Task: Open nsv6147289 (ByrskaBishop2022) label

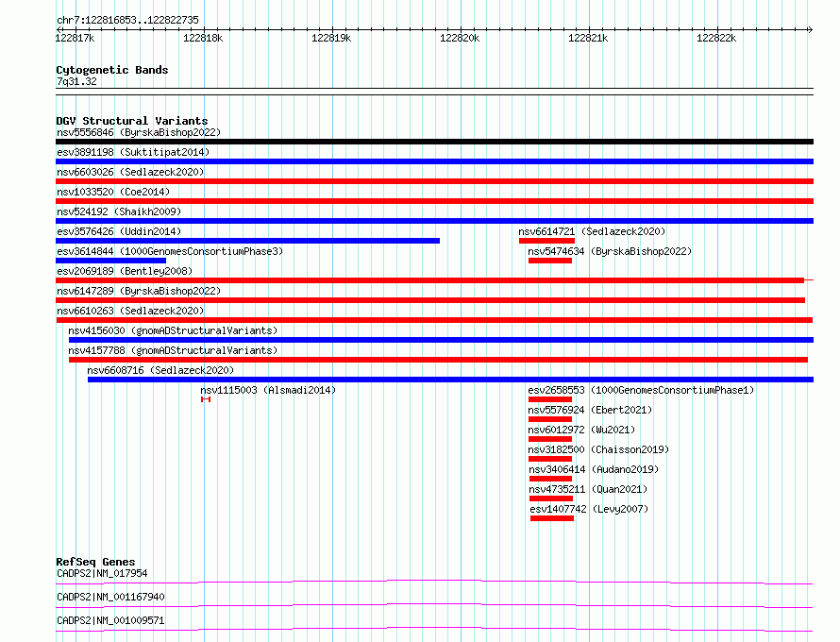Action: pos(139,291)
